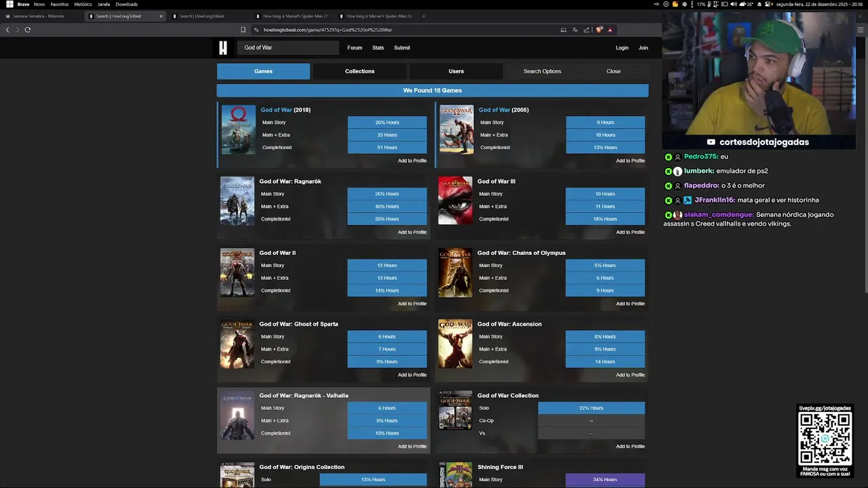
Task: Close the active Search HowLongToBeat tab
Action: (x=161, y=16)
